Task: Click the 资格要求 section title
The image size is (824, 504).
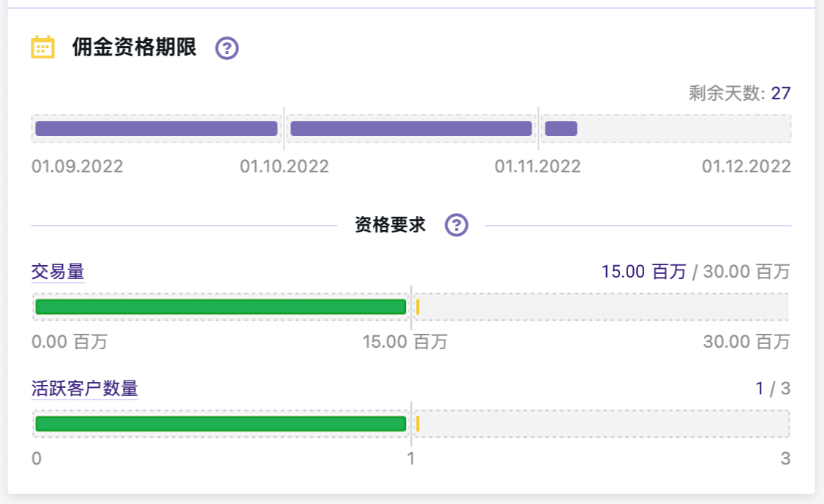Action: click(x=390, y=225)
